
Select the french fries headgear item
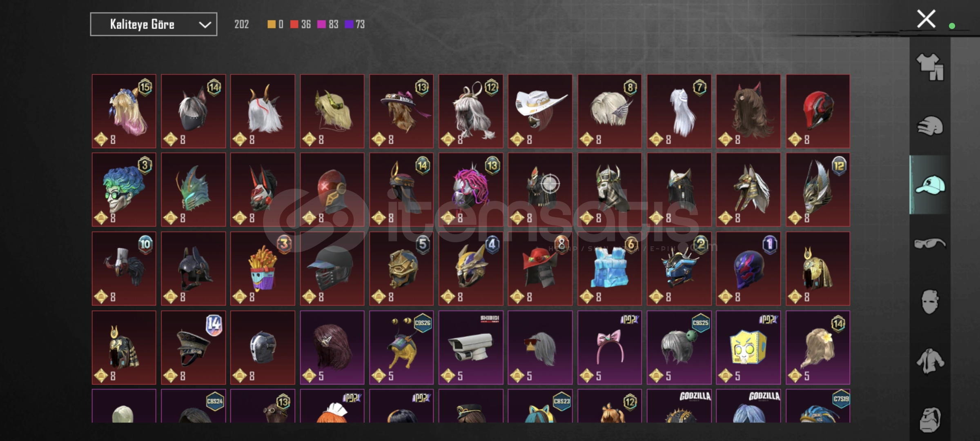pyautogui.click(x=263, y=269)
